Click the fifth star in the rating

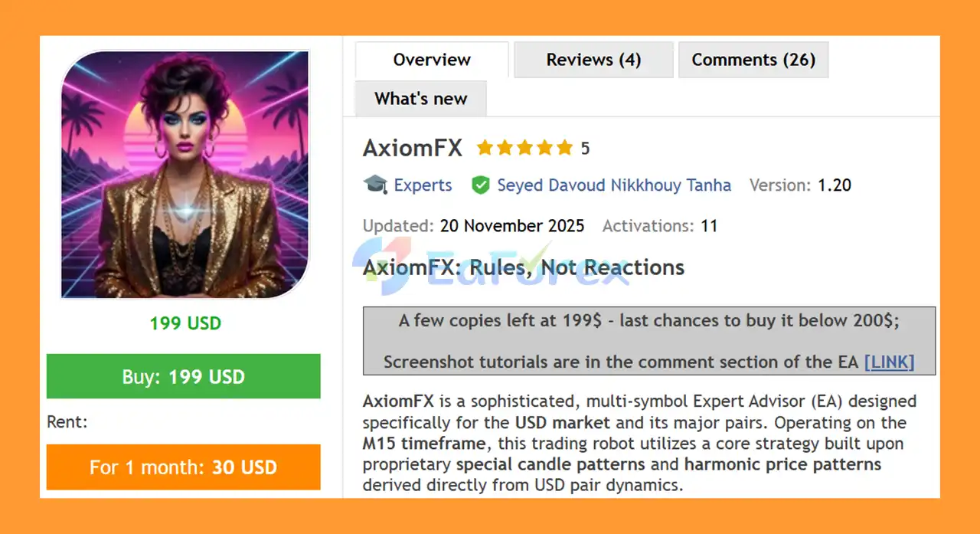point(564,148)
